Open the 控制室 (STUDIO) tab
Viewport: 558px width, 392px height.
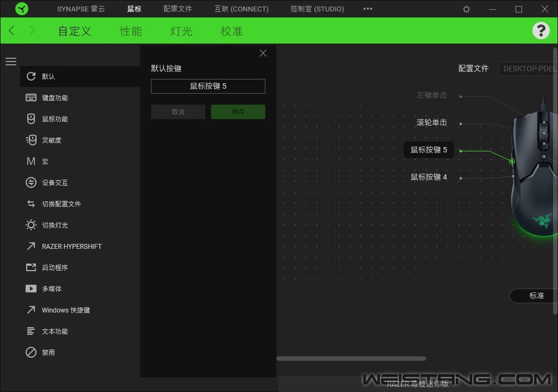click(317, 9)
